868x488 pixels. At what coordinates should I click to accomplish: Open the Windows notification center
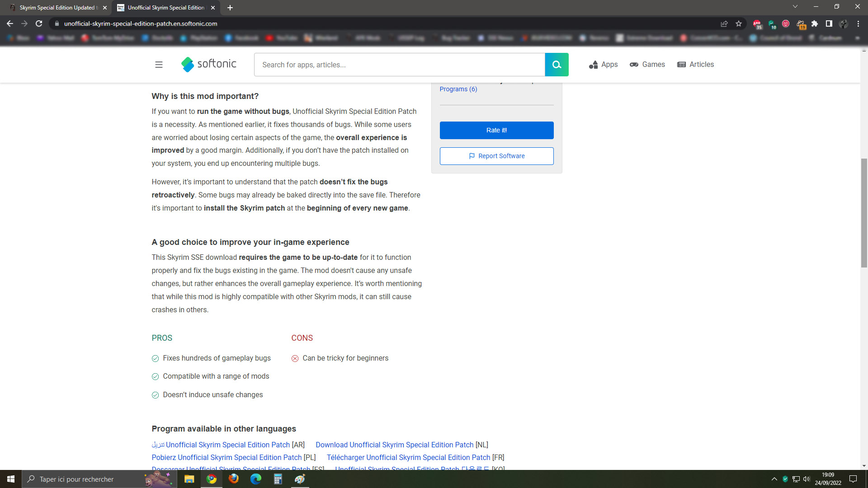coord(853,479)
